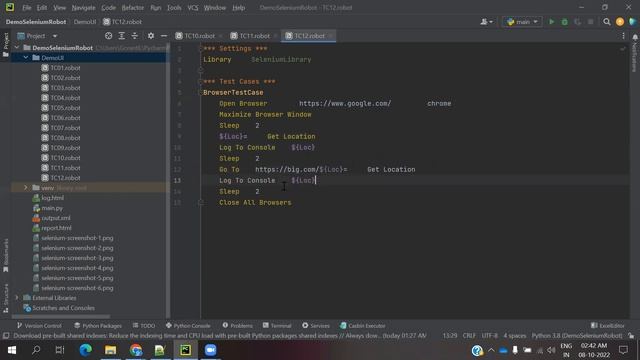Open Python Console tool window

click(188, 326)
